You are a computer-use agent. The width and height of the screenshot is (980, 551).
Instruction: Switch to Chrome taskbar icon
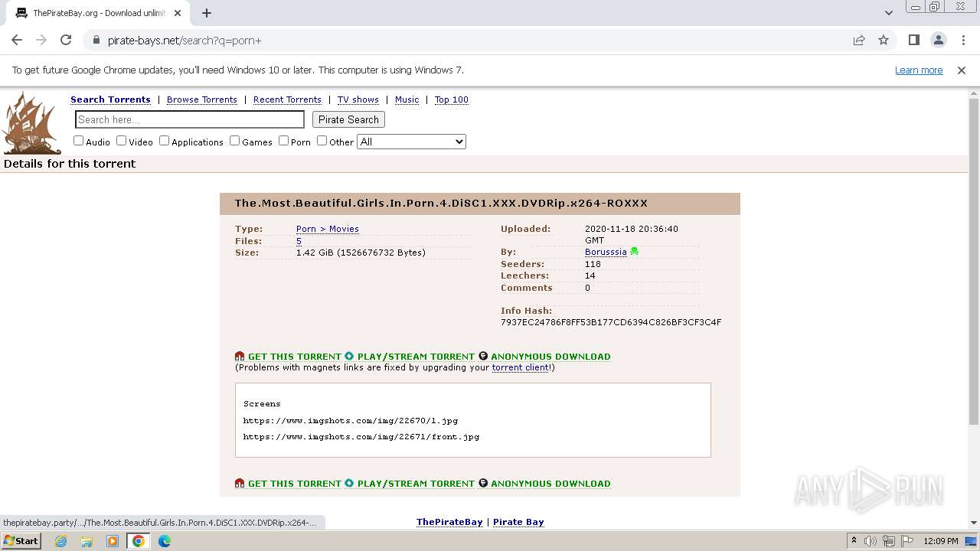tap(139, 541)
